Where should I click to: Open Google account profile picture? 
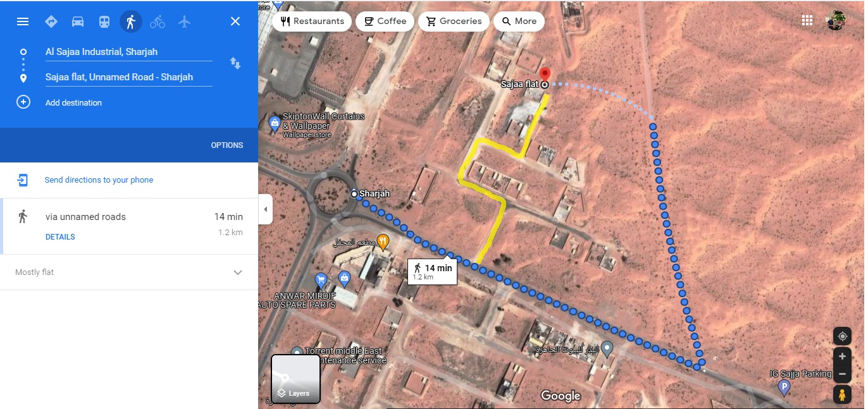836,20
